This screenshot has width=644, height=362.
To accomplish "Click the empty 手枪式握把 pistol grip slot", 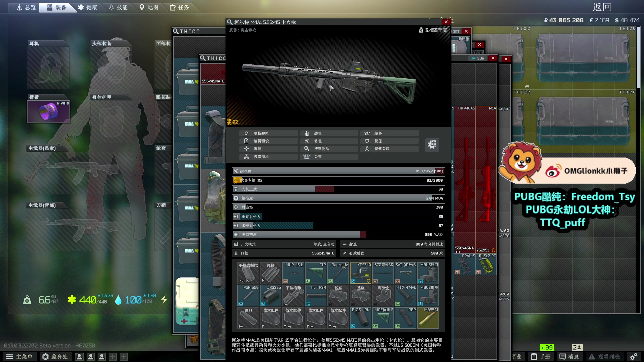I will coord(248,273).
